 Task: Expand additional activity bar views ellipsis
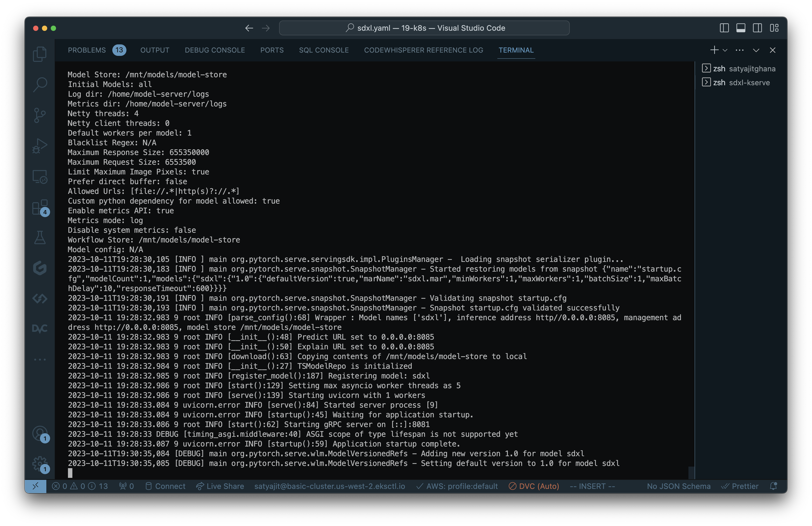tap(39, 359)
